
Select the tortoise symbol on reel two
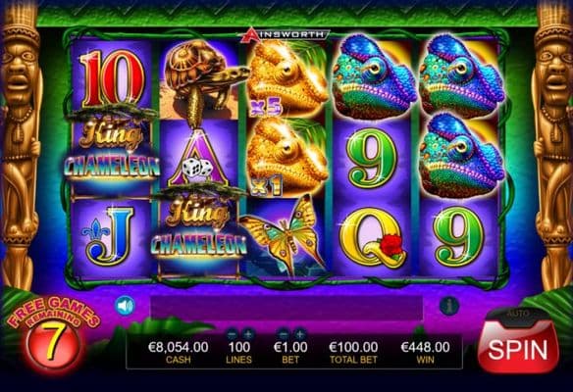click(x=200, y=79)
